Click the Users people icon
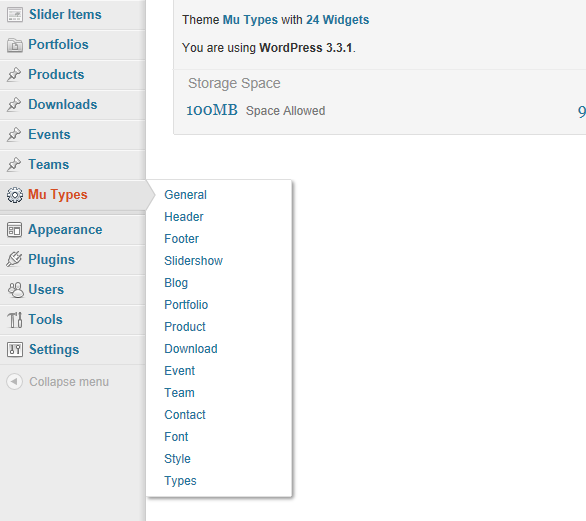This screenshot has width=586, height=521. tap(15, 290)
